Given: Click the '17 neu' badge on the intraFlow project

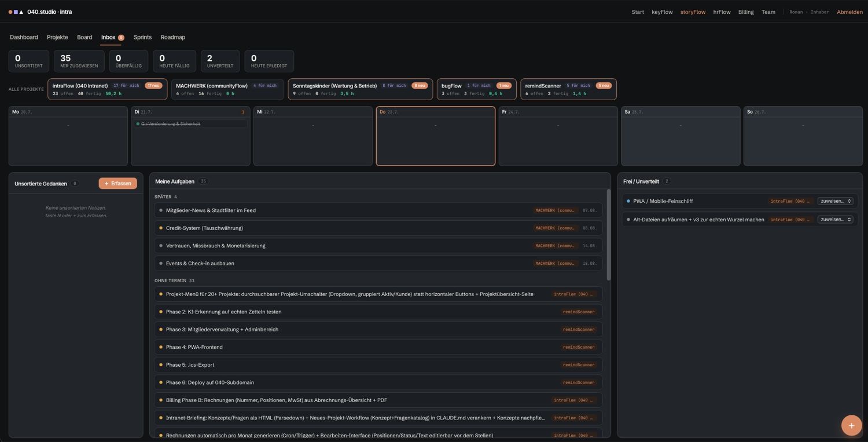Looking at the screenshot, I should click(x=153, y=86).
